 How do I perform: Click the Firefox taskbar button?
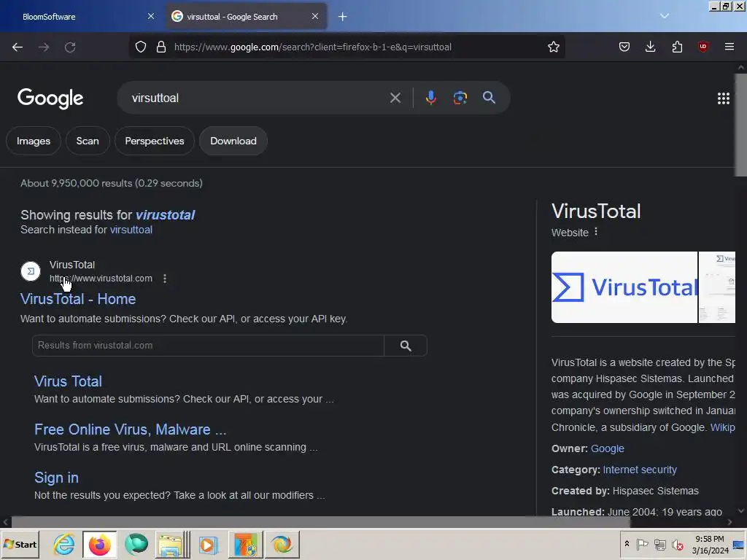click(x=99, y=544)
